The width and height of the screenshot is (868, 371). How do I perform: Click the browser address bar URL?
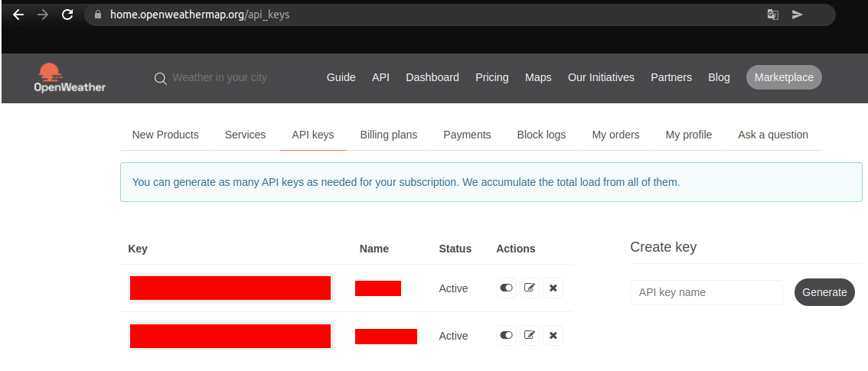200,15
